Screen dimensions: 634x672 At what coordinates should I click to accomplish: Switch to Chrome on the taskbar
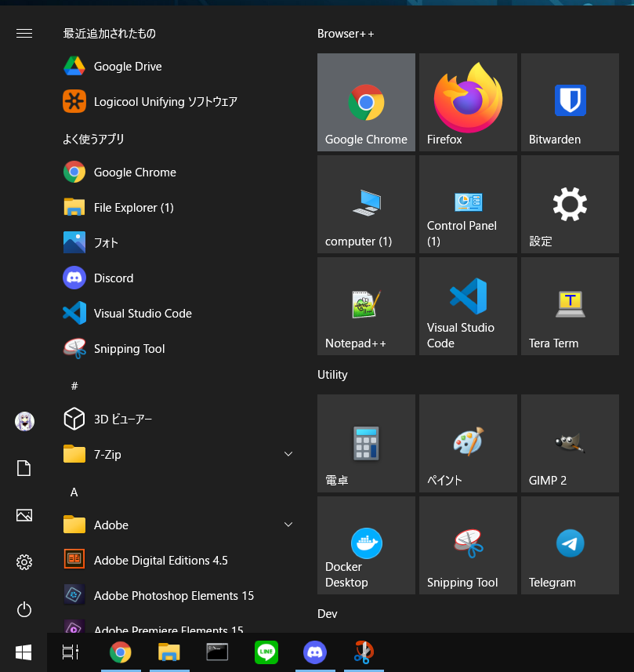tap(121, 652)
